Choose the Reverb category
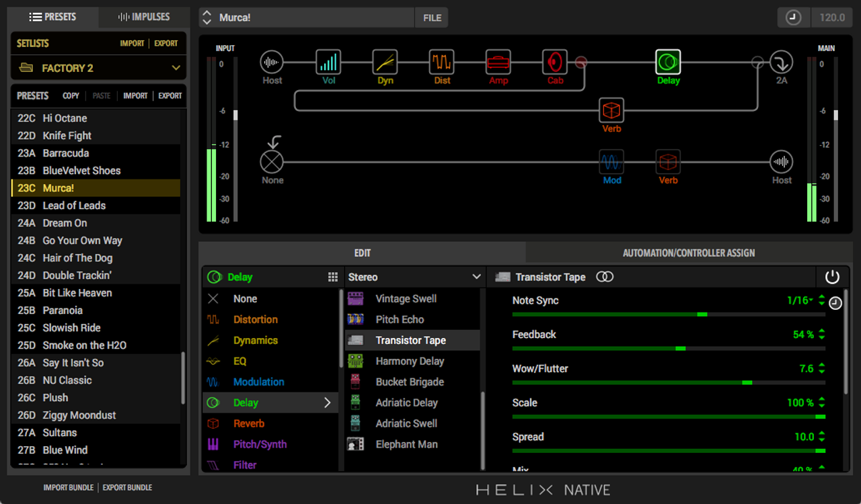861x504 pixels. pos(270,423)
